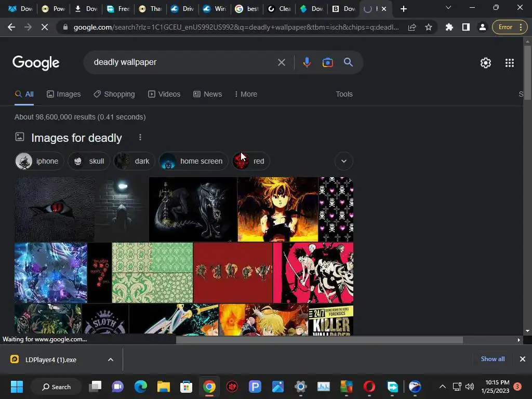Switch to the Free browser tab
532x399 pixels.
point(118,9)
